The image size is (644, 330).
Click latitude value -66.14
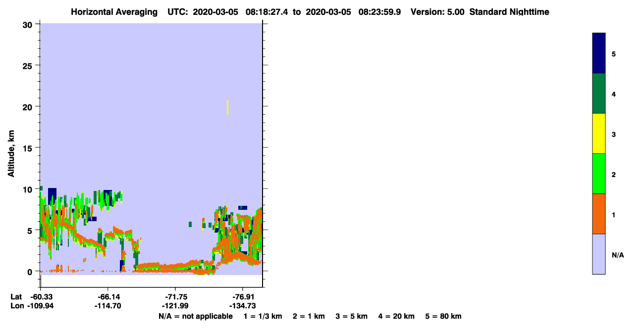[108, 297]
